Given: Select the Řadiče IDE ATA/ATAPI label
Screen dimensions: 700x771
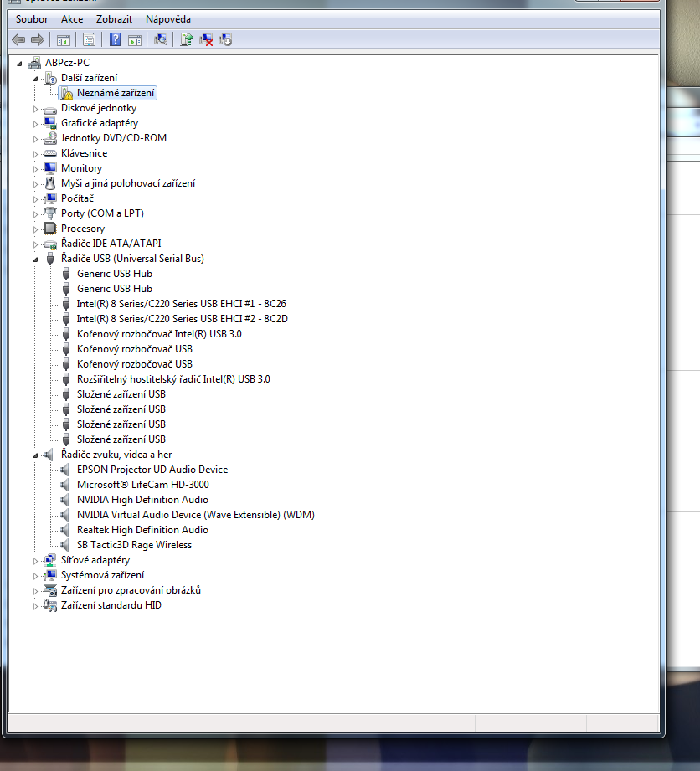Looking at the screenshot, I should 111,244.
